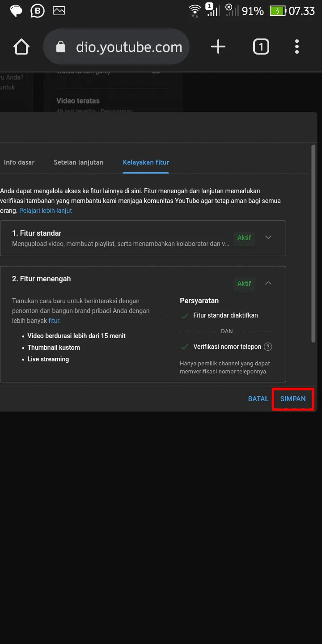Click Video teratas behind the dialog
322x644 pixels.
pos(78,101)
